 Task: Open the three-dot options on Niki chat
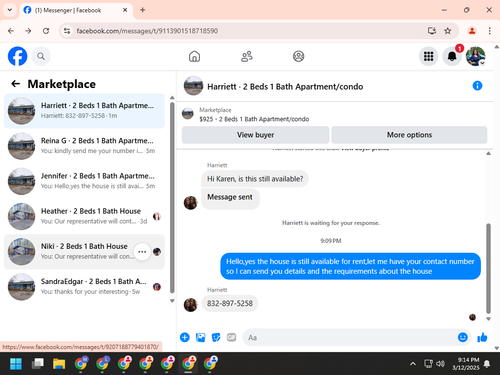pos(142,252)
